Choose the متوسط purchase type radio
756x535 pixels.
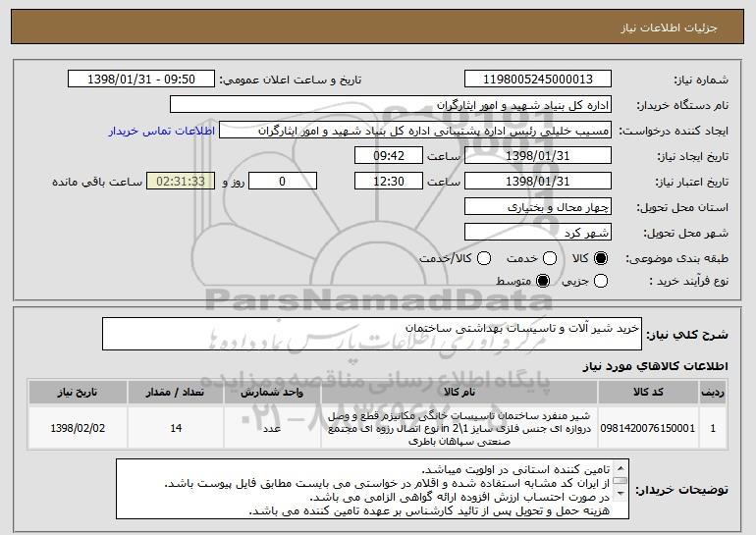click(x=543, y=281)
